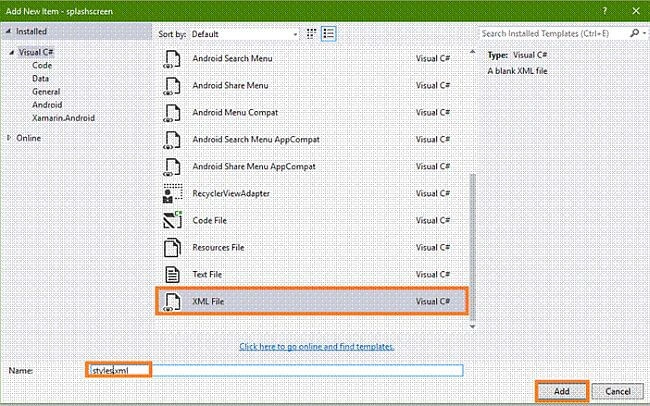Click the Add button
650x406 pixels.
click(562, 391)
